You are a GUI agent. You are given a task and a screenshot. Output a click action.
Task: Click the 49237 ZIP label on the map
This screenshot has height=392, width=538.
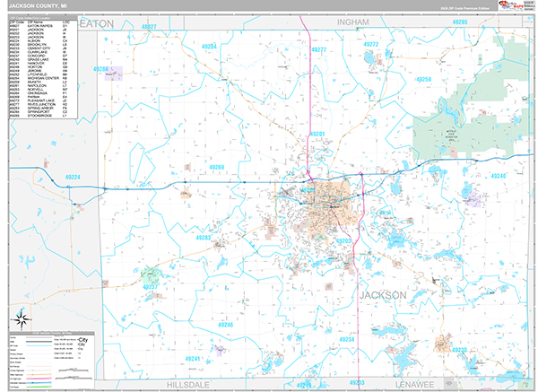pos(151,287)
